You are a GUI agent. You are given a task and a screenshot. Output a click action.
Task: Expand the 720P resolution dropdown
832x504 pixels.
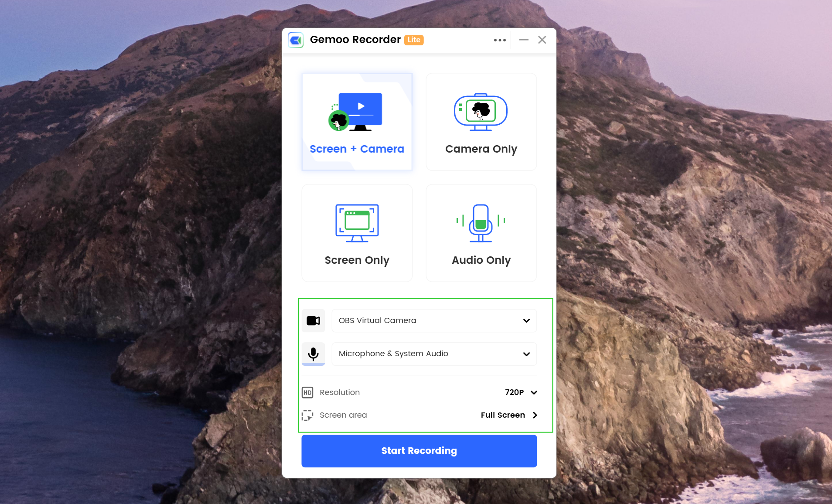pyautogui.click(x=521, y=392)
